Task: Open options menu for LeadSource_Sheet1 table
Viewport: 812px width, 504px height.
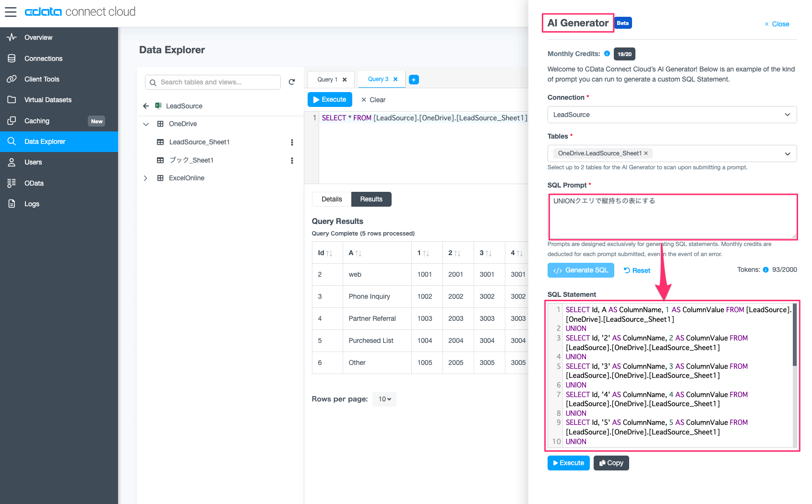Action: [x=292, y=142]
